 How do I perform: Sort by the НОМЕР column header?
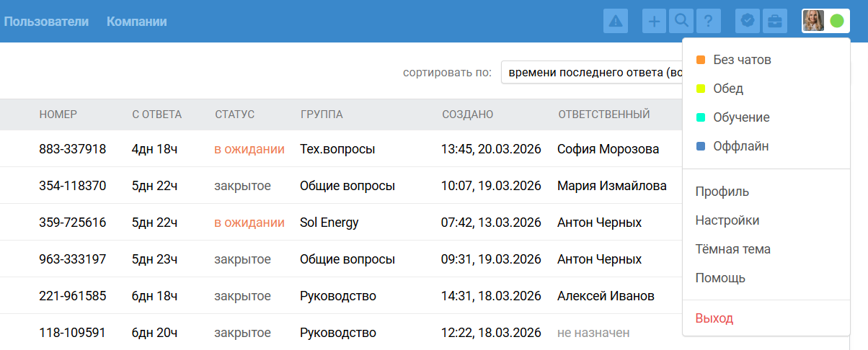58,115
